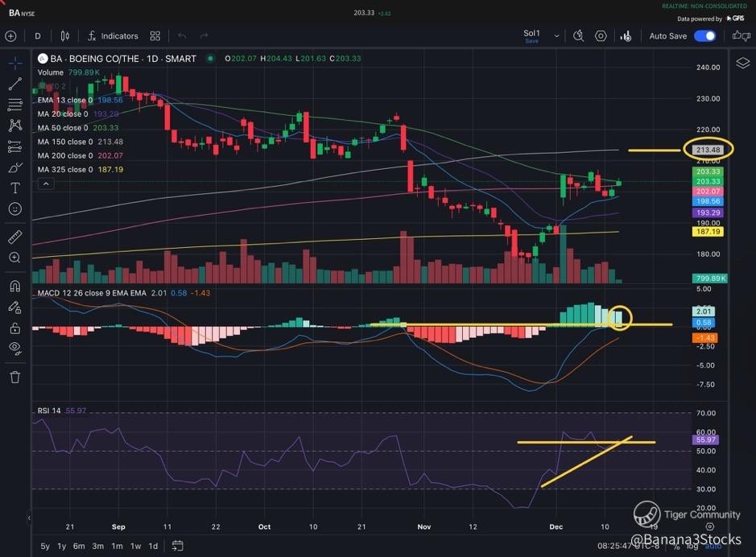
Task: Select the crosshair cursor tool
Action: (15, 63)
